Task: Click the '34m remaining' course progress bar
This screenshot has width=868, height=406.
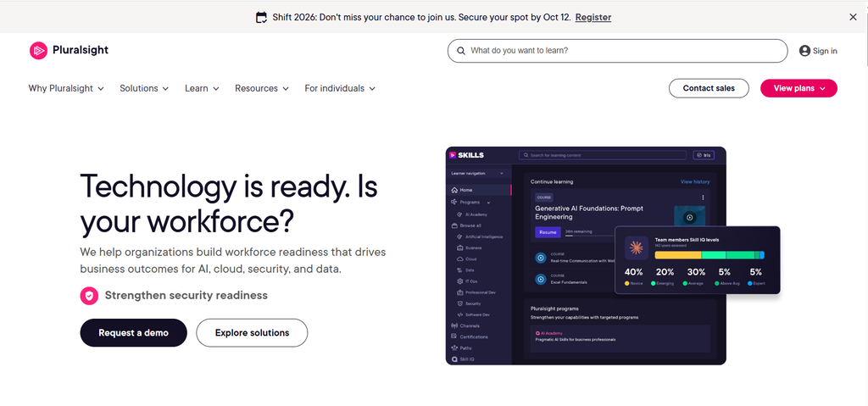Action: pyautogui.click(x=590, y=236)
